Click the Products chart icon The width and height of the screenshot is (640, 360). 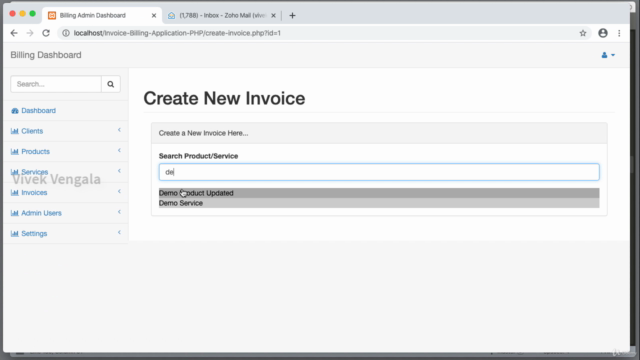click(15, 151)
